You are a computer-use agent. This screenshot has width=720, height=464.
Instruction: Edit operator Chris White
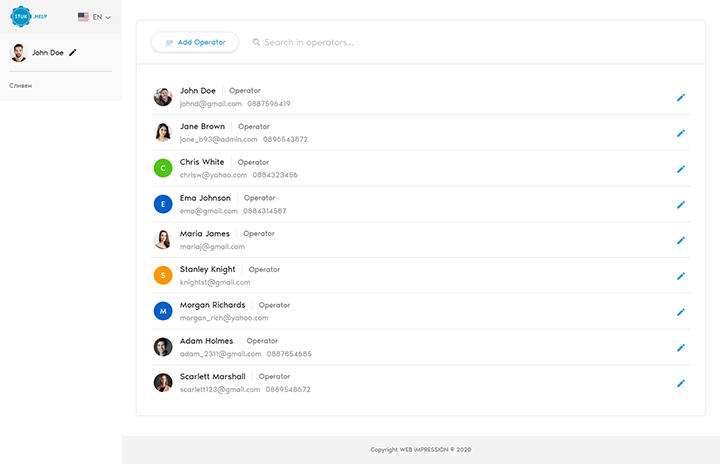681,169
